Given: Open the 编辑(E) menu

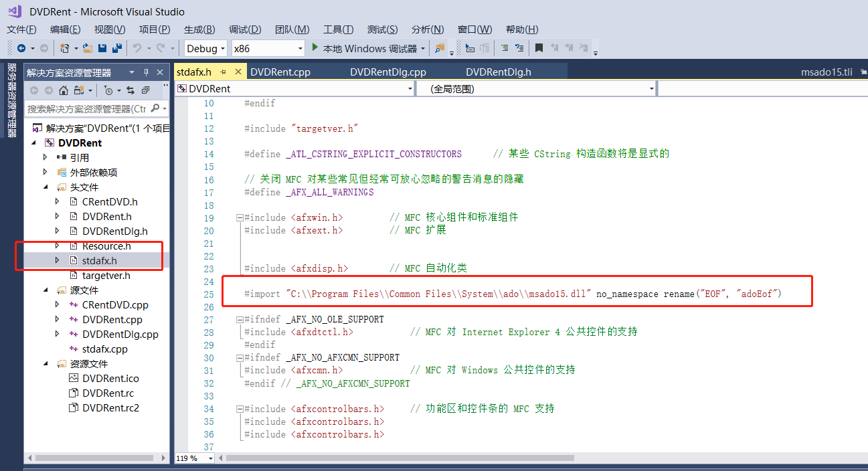Looking at the screenshot, I should coord(65,29).
